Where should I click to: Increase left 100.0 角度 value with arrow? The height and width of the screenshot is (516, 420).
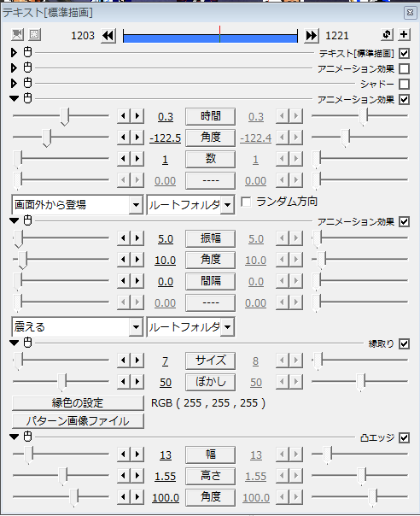[x=137, y=497]
